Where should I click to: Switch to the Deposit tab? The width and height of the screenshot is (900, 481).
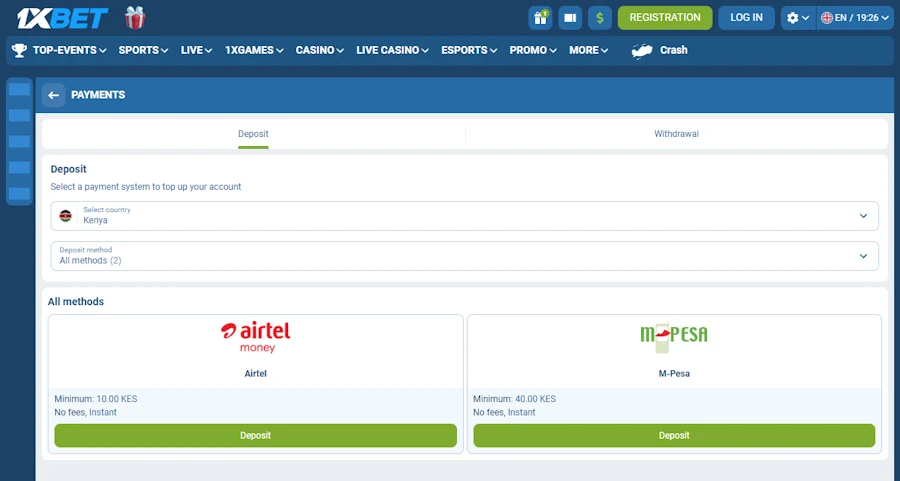tap(253, 134)
